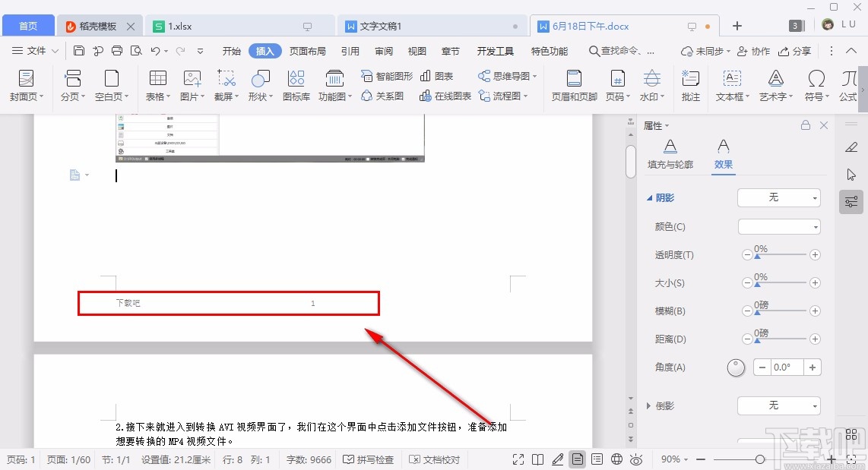Toggle the Properties panel lock icon
The height and width of the screenshot is (470, 868).
(x=806, y=125)
